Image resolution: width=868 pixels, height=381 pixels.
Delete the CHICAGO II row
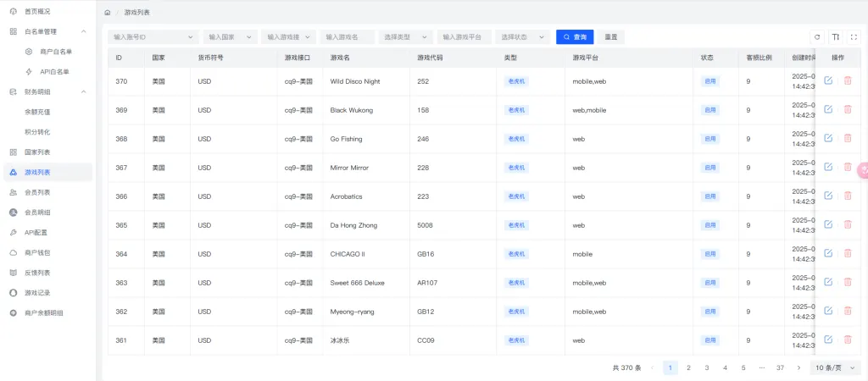(x=848, y=253)
